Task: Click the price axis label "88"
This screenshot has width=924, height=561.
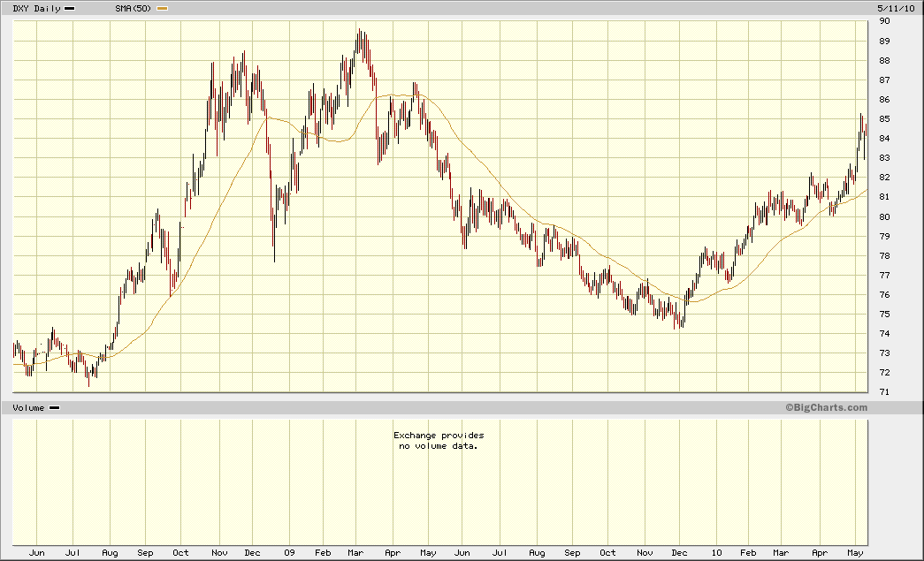Action: (x=884, y=60)
